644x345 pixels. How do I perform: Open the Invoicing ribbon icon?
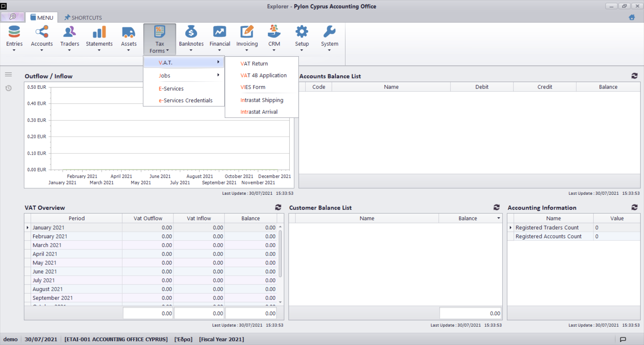coord(247,32)
